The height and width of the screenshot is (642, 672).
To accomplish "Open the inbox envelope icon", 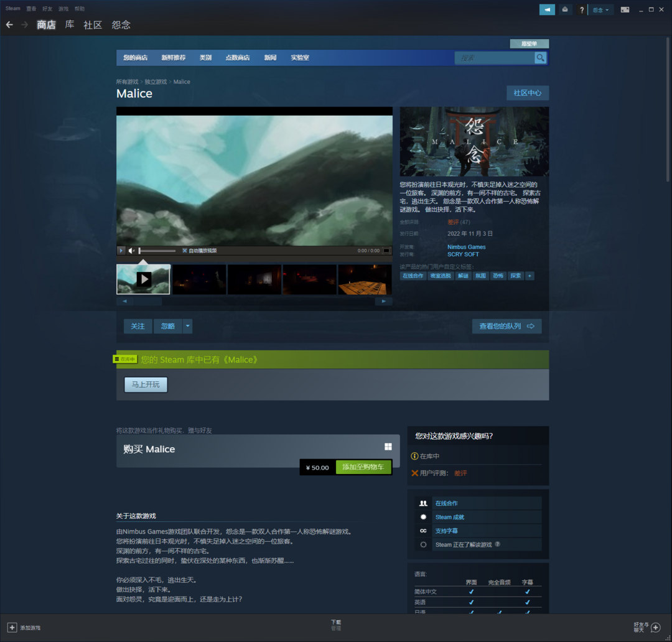I will click(565, 9).
